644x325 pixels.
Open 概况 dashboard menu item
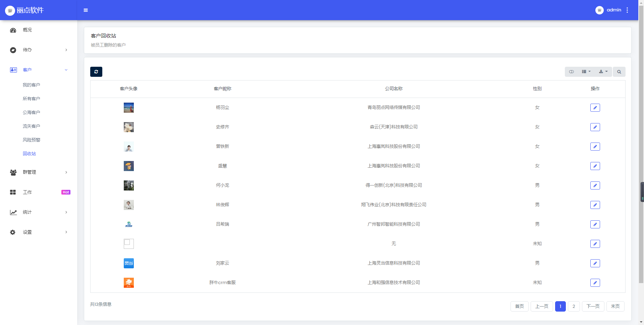pyautogui.click(x=39, y=30)
